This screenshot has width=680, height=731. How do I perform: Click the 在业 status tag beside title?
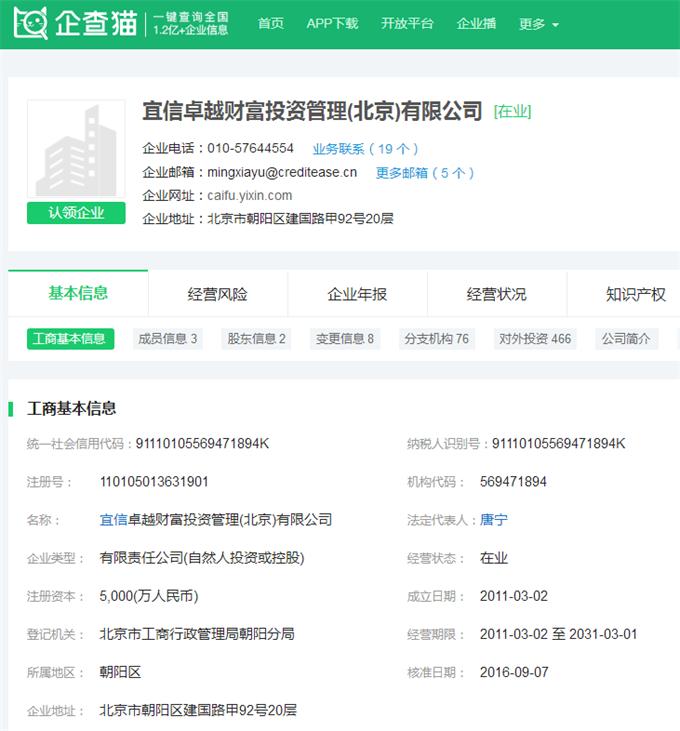(513, 111)
